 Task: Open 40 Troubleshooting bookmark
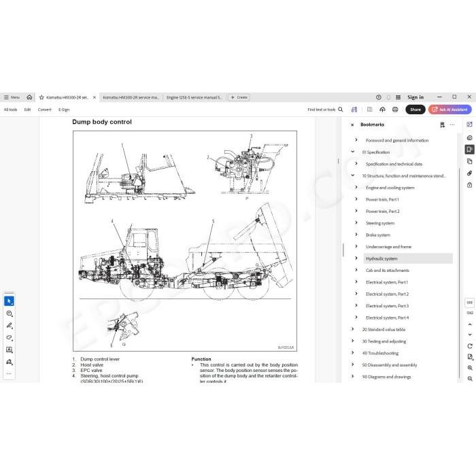[380, 354]
